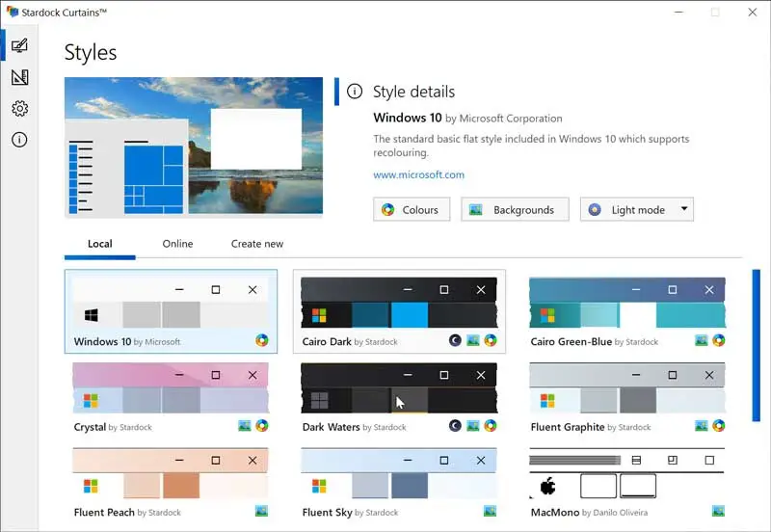
Task: Click the Colours button
Action: click(x=412, y=209)
